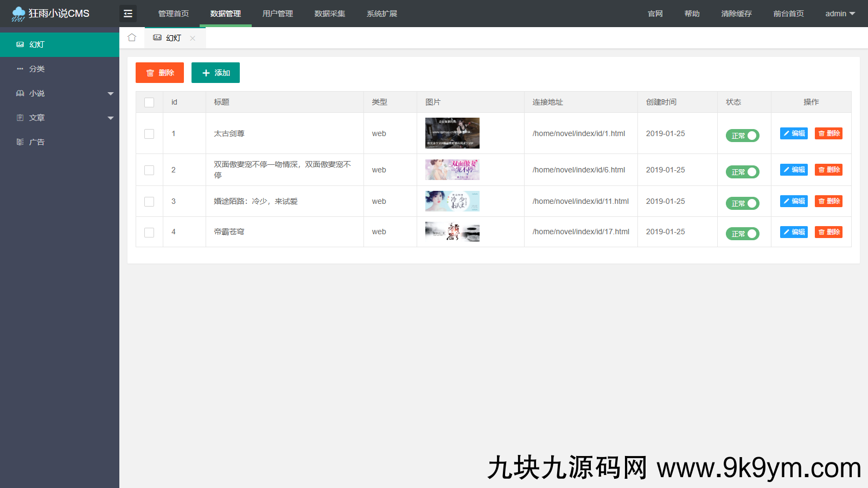
Task: Click 编辑 for the row with id 2
Action: coord(794,170)
